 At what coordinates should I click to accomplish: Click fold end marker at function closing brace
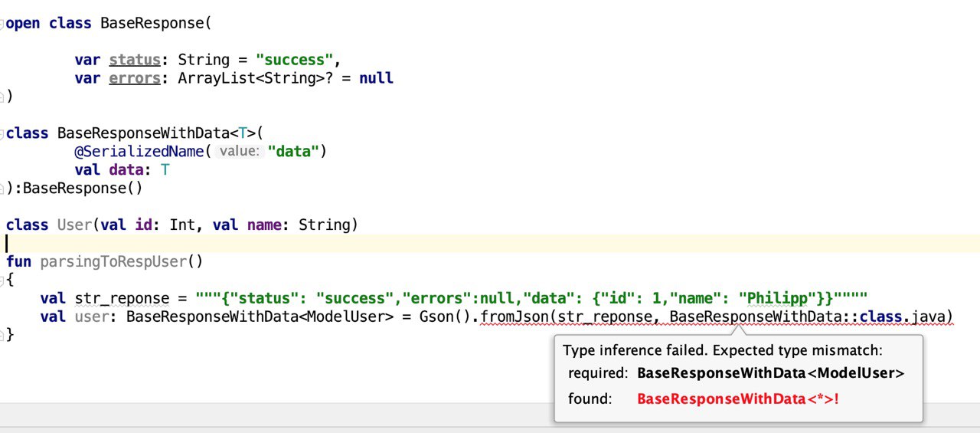click(2, 335)
